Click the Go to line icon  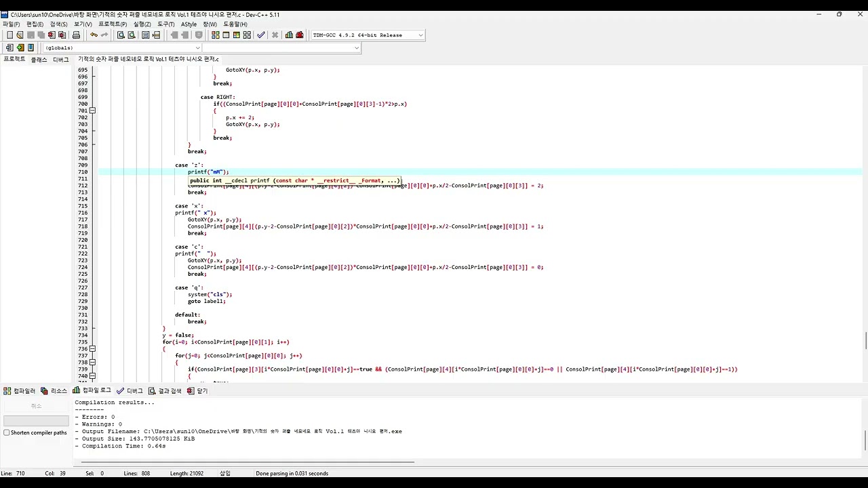click(x=156, y=35)
